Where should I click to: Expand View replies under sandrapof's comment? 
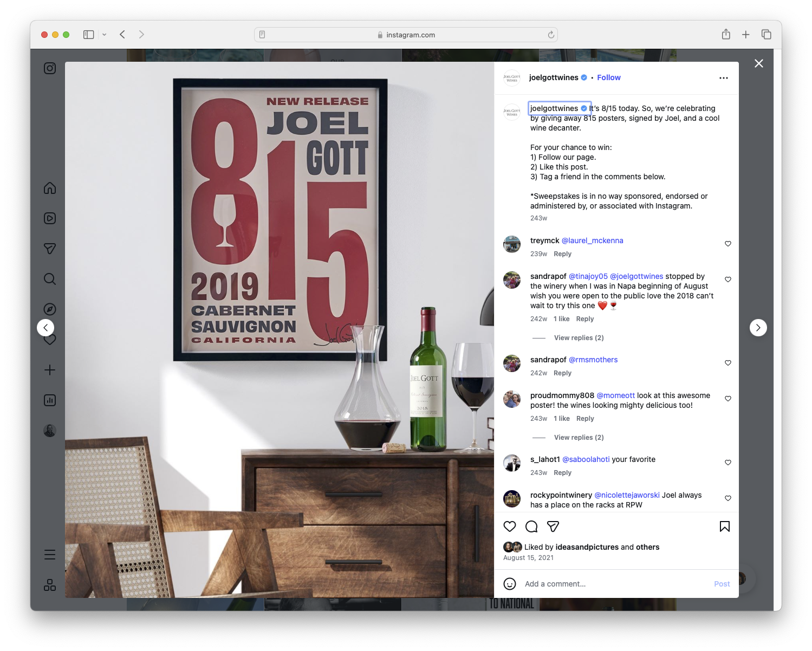pyautogui.click(x=578, y=337)
